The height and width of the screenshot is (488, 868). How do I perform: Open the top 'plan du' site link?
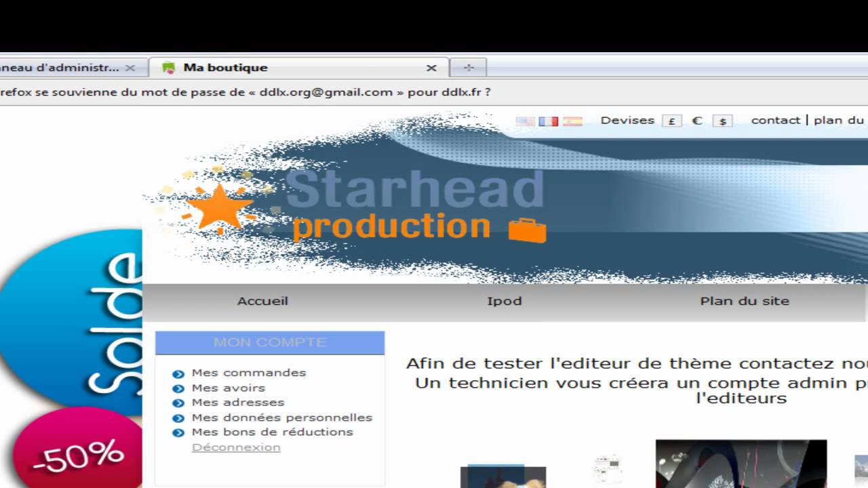(x=840, y=120)
